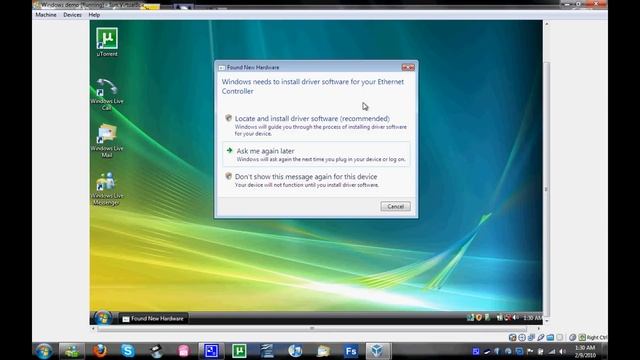Image resolution: width=640 pixels, height=360 pixels.
Task: Click VirtualBox mouse integration status icon
Action: point(573,338)
